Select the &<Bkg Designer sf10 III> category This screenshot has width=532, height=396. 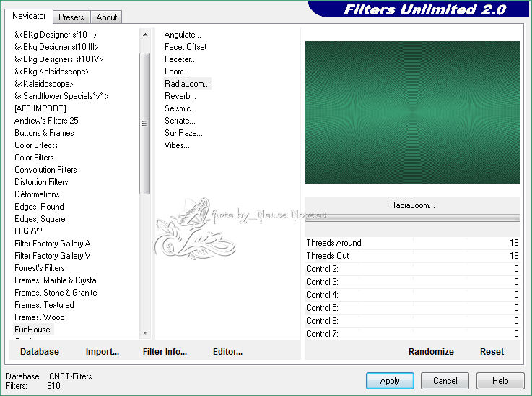(x=56, y=47)
